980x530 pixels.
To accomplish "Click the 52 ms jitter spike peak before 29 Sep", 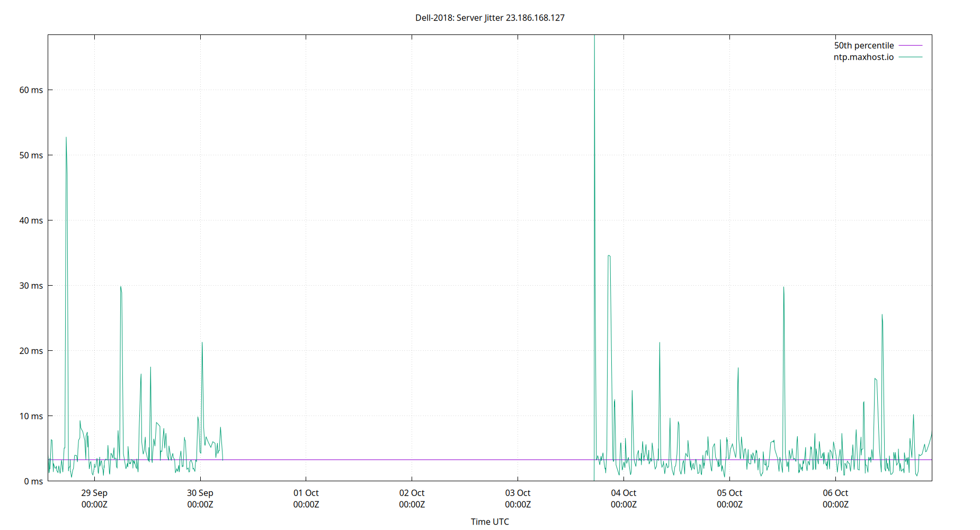I will [x=66, y=138].
